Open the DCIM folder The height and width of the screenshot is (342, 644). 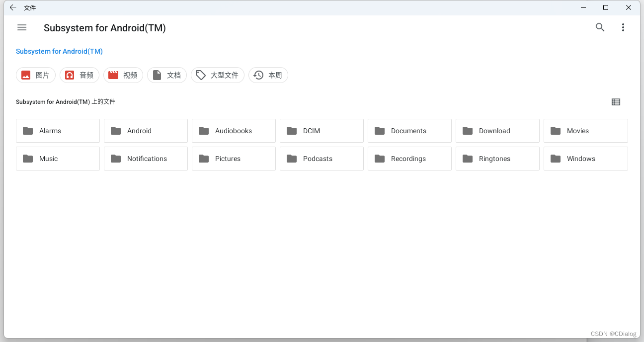click(322, 131)
